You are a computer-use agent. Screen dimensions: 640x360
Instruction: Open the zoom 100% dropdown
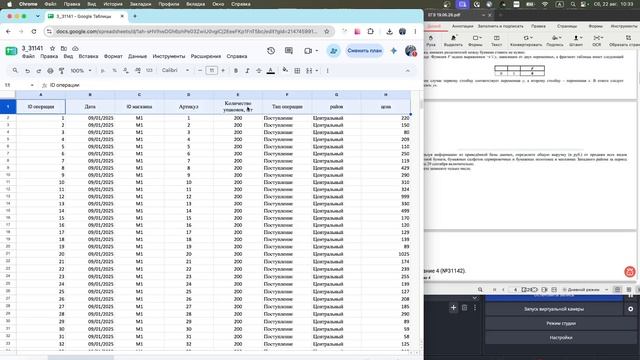81,71
